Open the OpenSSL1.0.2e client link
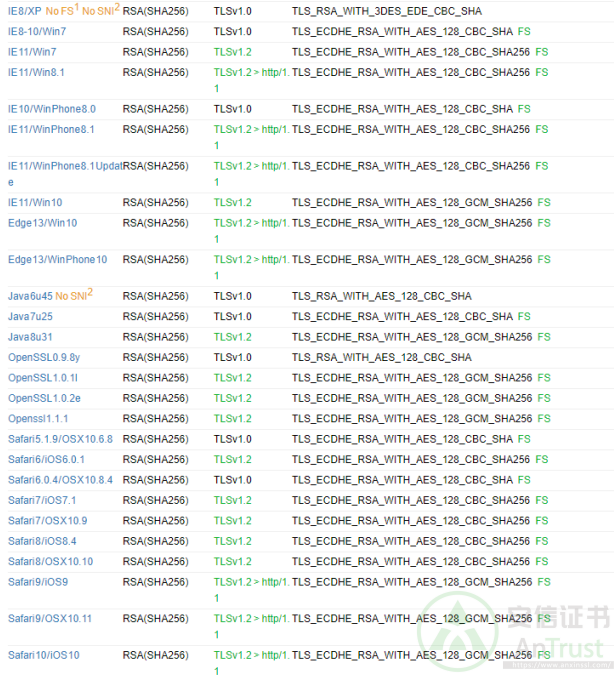 point(44,398)
